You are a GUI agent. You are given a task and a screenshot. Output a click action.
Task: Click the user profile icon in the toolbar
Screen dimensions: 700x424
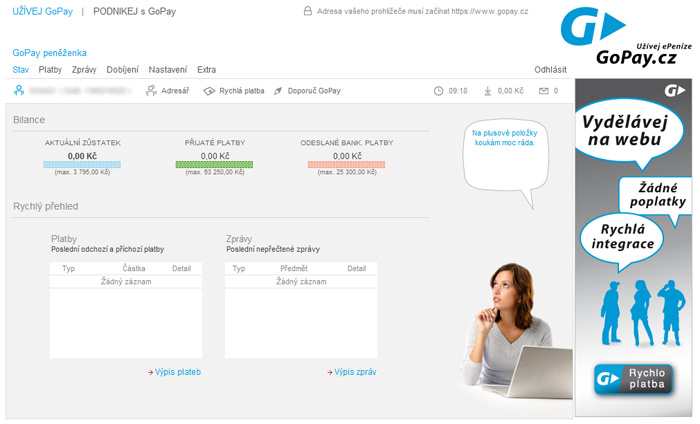[19, 91]
